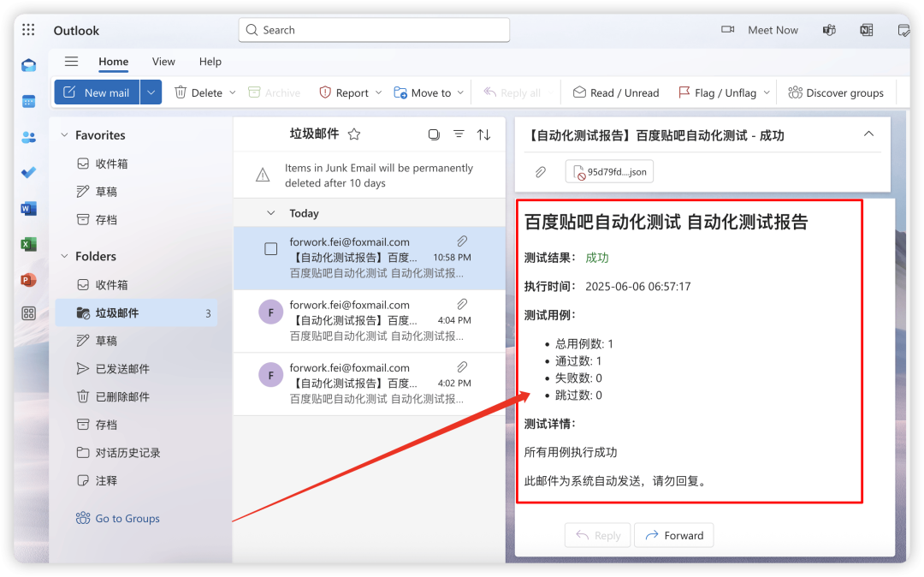Toggle Read / Unread on the ribbon
The image size is (924, 577).
[616, 92]
